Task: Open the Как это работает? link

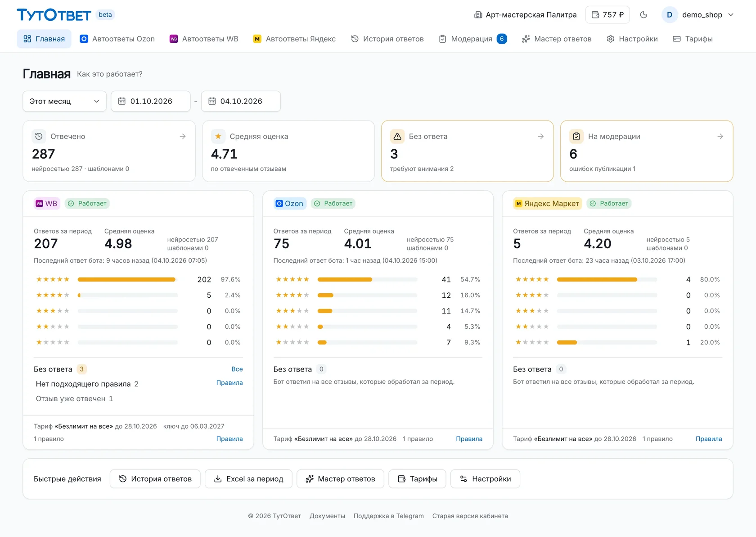Action: 110,74
